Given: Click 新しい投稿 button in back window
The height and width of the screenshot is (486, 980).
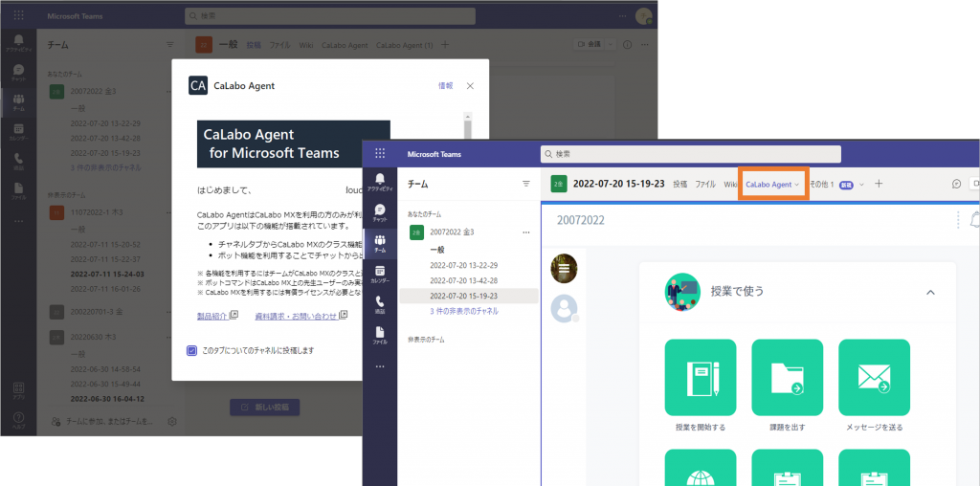Looking at the screenshot, I should (265, 408).
